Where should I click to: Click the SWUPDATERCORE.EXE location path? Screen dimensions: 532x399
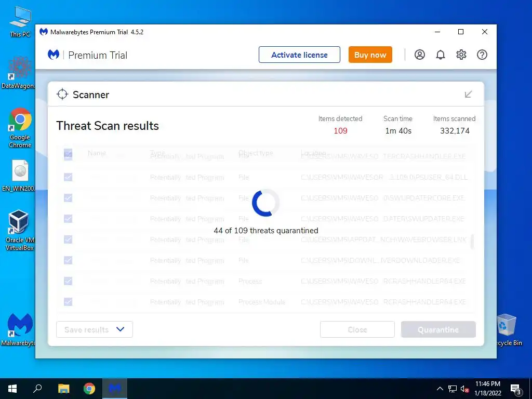[x=383, y=198]
